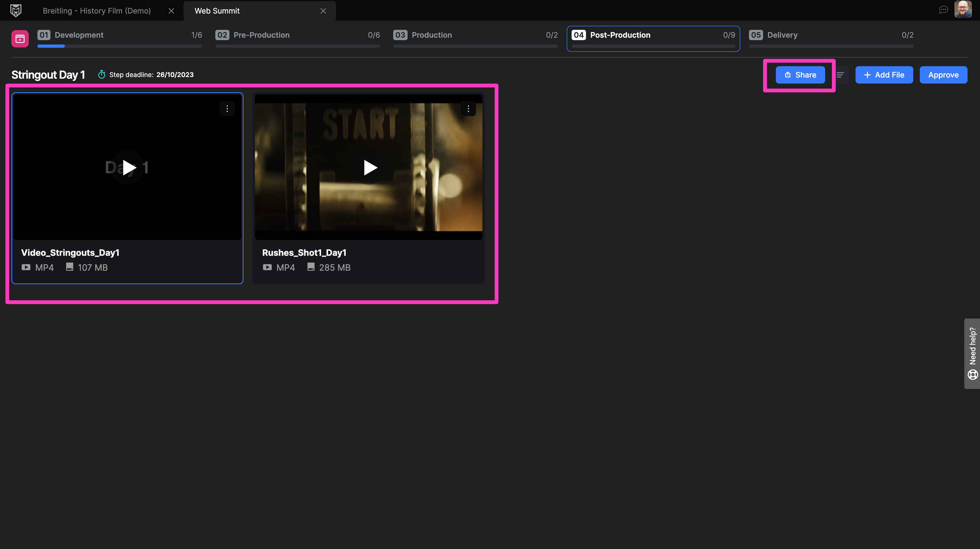Open the Need help? side panel

pos(972,353)
